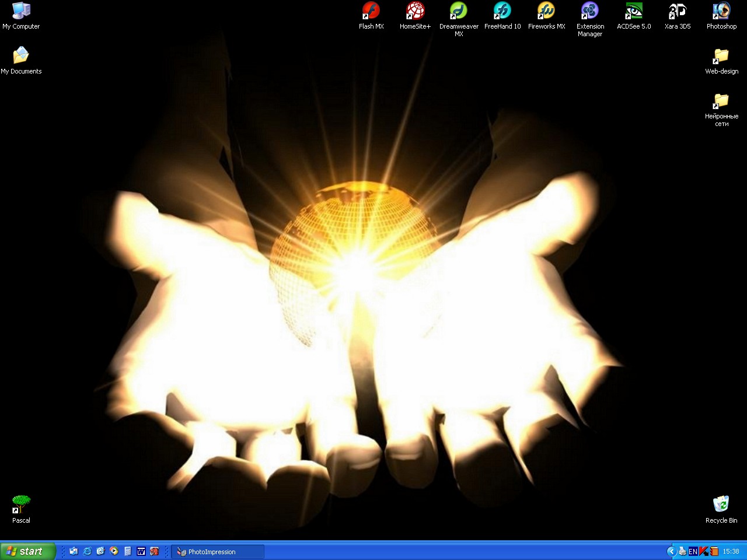
Task: Launch Internet Explorer from Quick Launch
Action: 87,551
